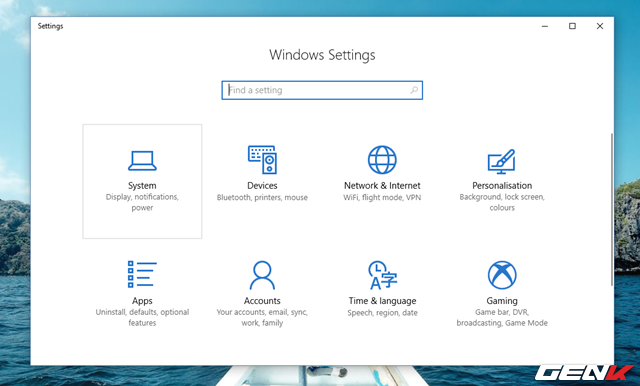The width and height of the screenshot is (640, 386).
Task: Open the Accounts person icon
Action: (262, 275)
